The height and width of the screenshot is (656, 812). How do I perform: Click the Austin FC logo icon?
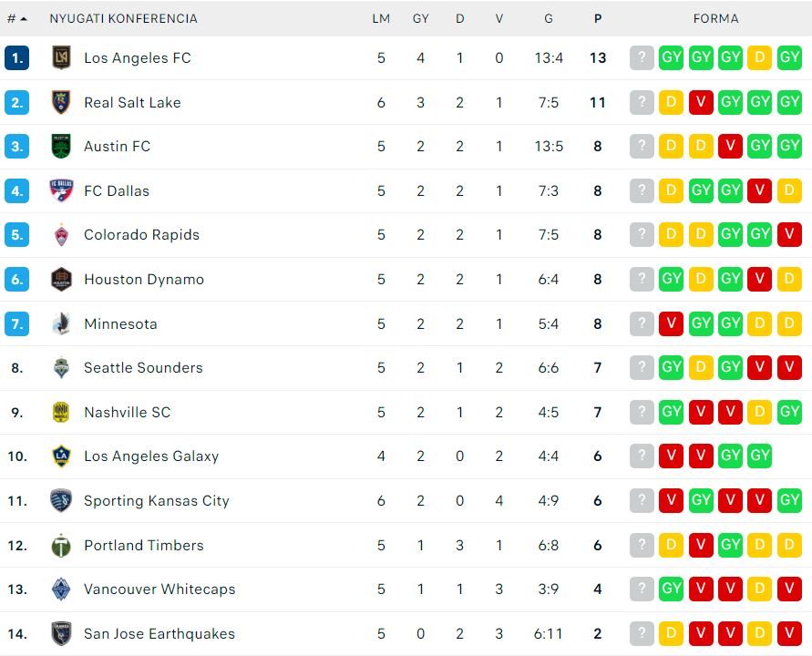coord(61,147)
